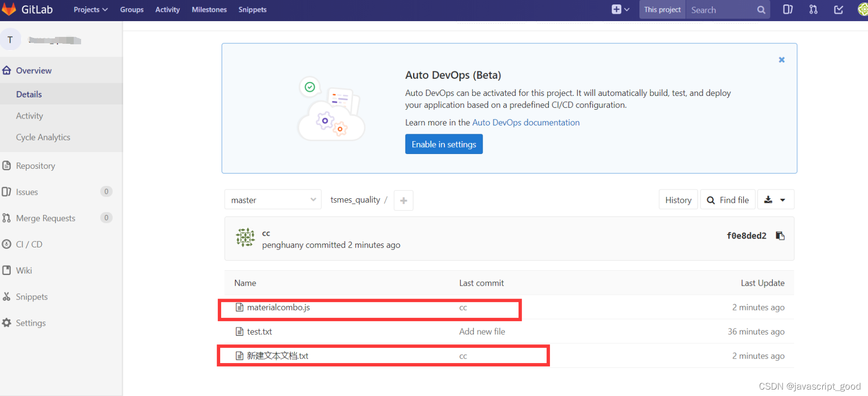Open Settings in the sidebar
This screenshot has width=868, height=396.
pyautogui.click(x=30, y=323)
